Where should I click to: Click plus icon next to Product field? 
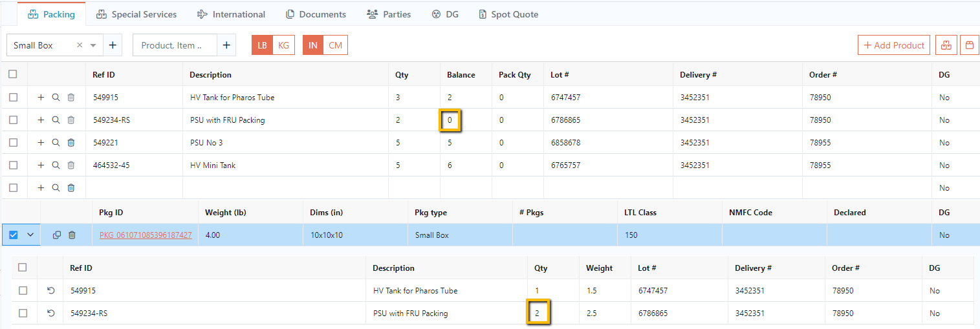tap(226, 45)
